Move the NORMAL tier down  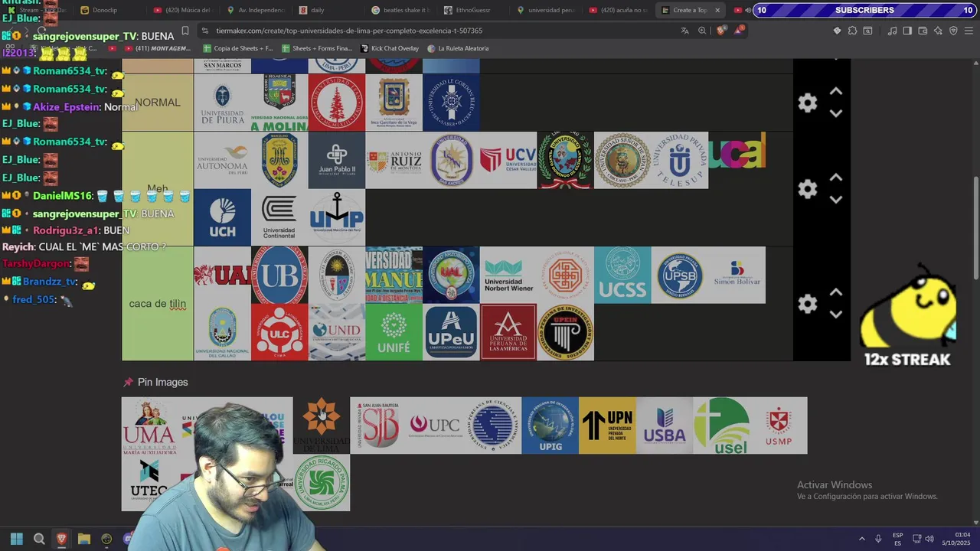836,113
